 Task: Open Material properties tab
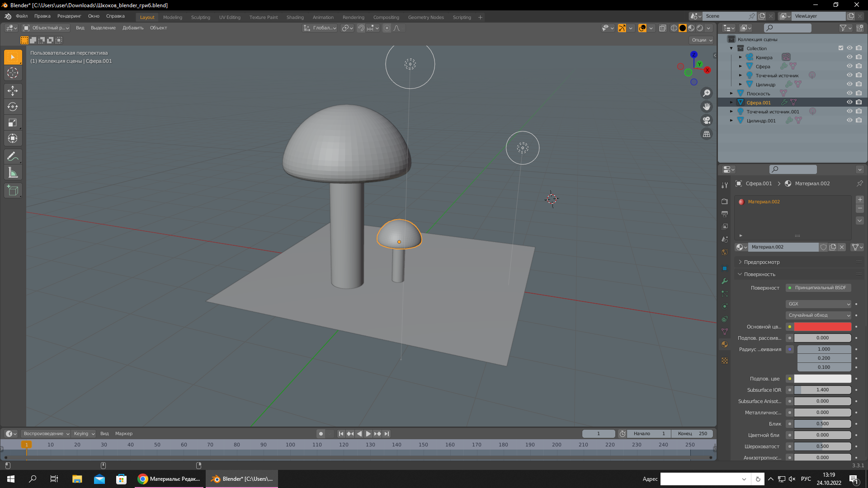click(x=725, y=344)
